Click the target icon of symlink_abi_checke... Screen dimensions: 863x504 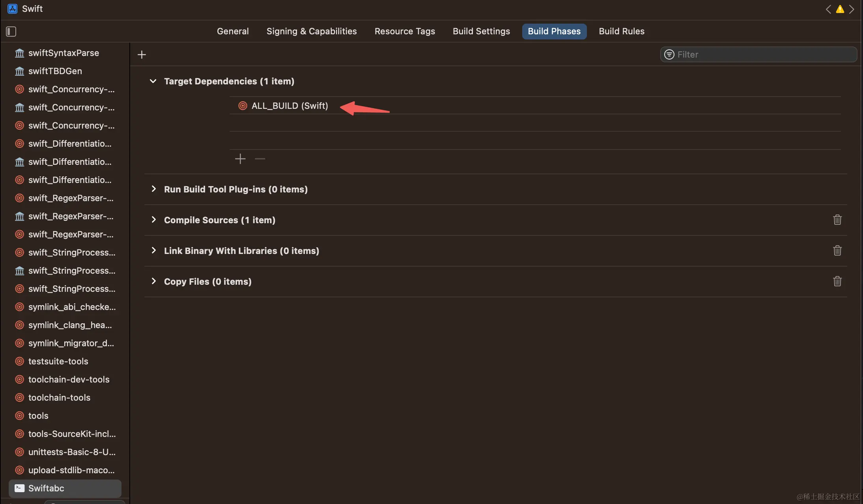point(19,307)
